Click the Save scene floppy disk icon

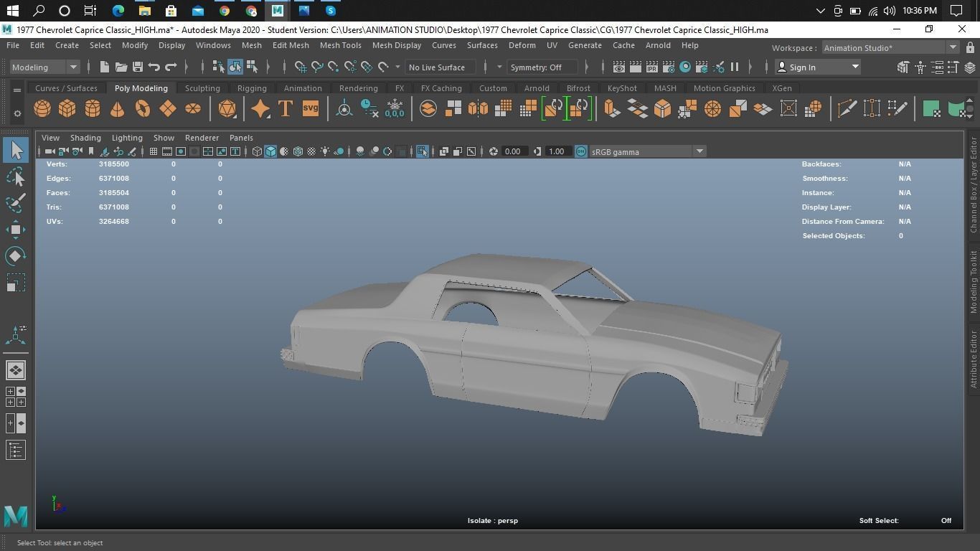click(138, 67)
